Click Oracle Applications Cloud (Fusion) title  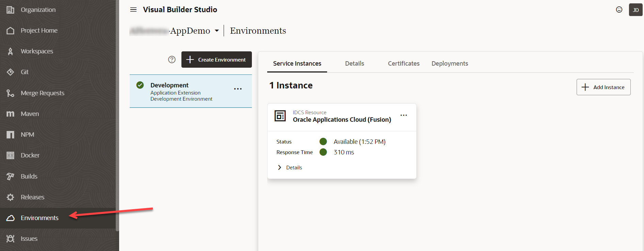pos(342,120)
